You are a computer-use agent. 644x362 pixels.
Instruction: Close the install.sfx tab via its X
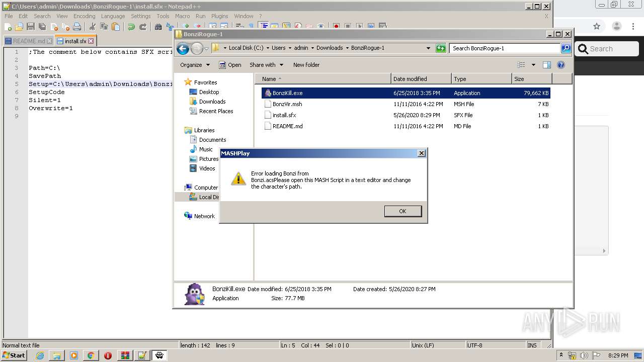coord(91,41)
